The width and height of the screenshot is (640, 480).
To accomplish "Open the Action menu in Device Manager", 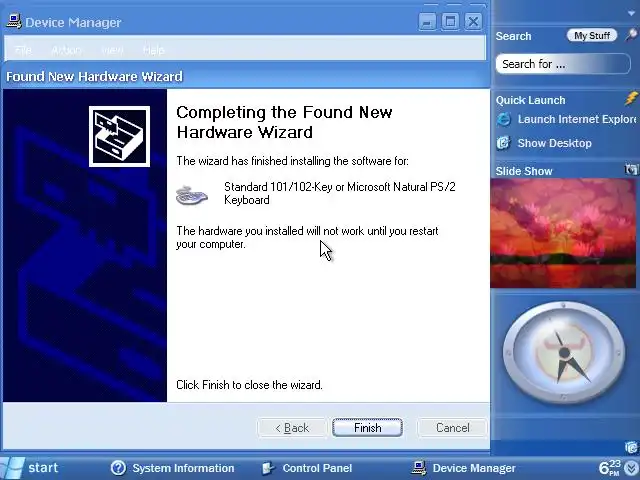I will coord(67,50).
